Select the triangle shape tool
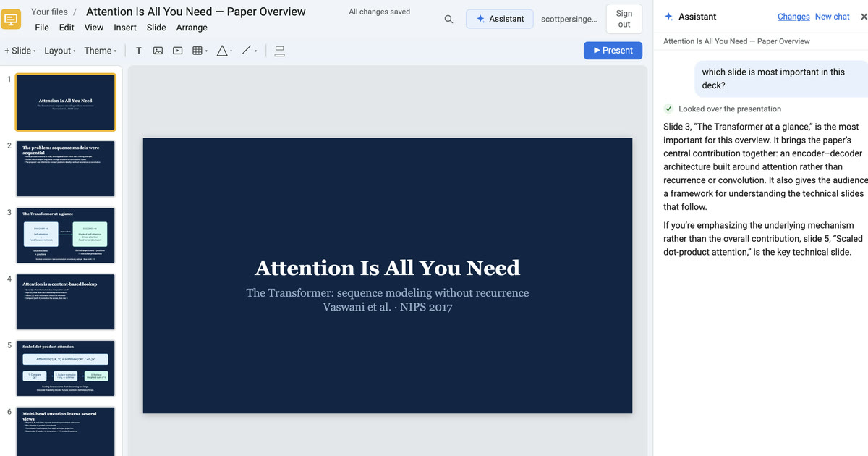Viewport: 868px width, 456px height. pos(221,51)
